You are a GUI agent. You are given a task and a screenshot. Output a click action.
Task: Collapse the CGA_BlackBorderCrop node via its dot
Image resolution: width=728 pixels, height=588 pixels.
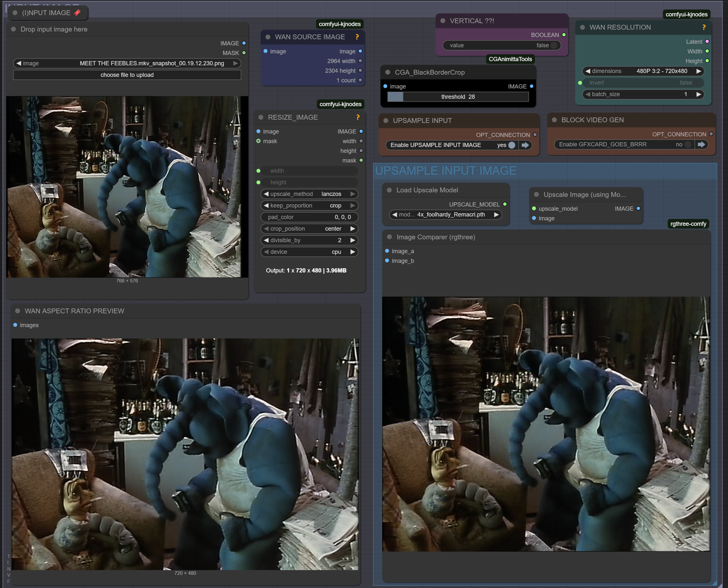388,72
